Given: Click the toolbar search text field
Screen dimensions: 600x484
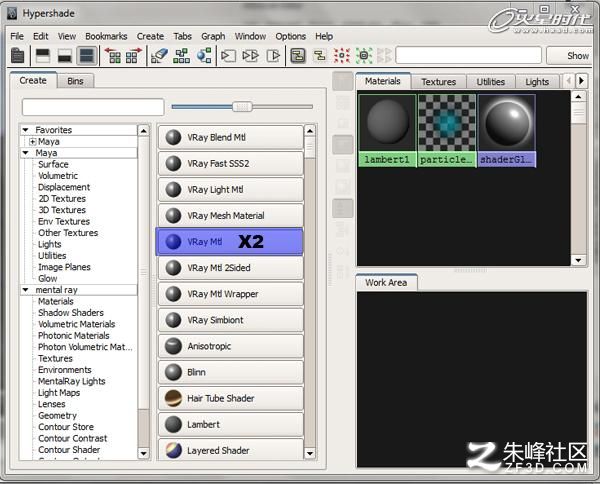Looking at the screenshot, I should click(469, 55).
